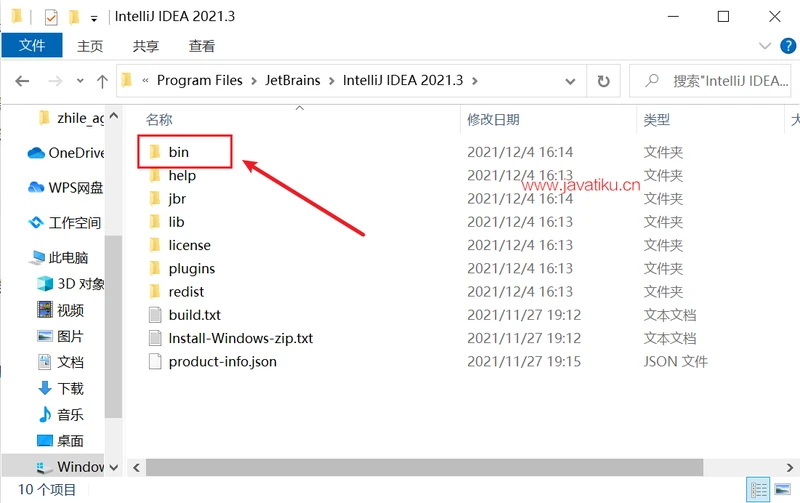The image size is (800, 503).
Task: Click bin folder modified date 2021/12/4 16:14
Action: (519, 152)
